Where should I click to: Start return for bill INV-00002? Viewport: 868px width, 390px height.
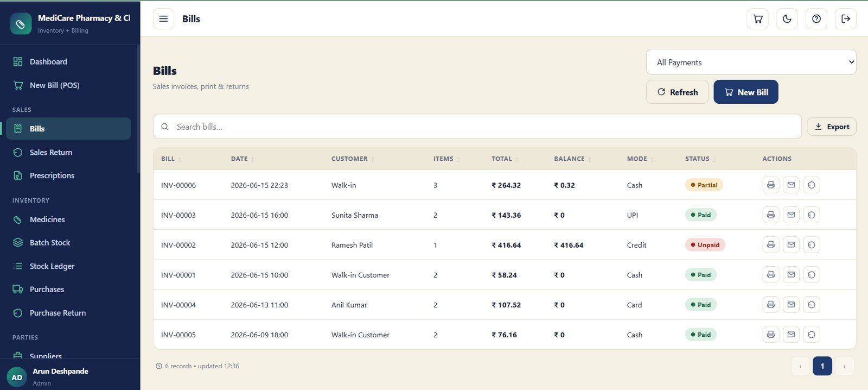[812, 245]
